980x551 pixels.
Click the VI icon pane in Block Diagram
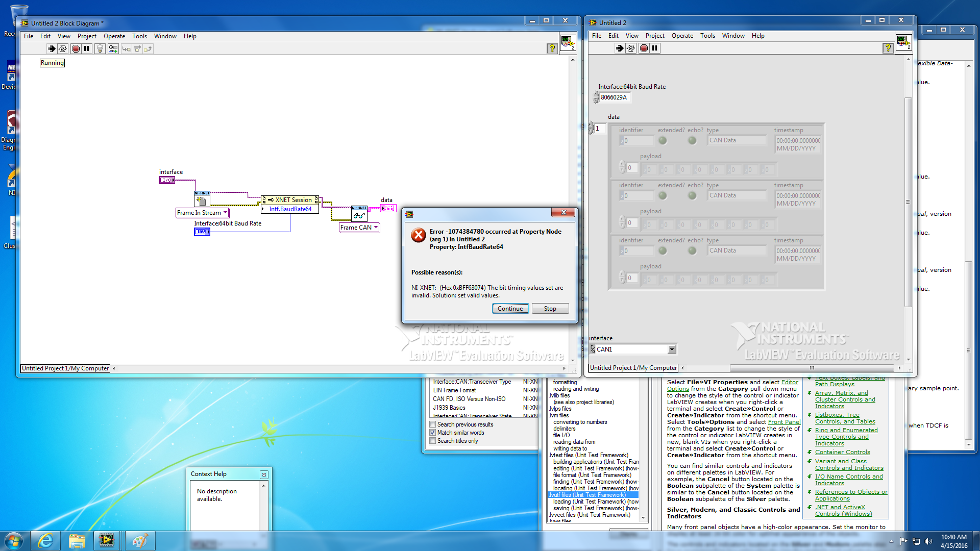tap(568, 42)
